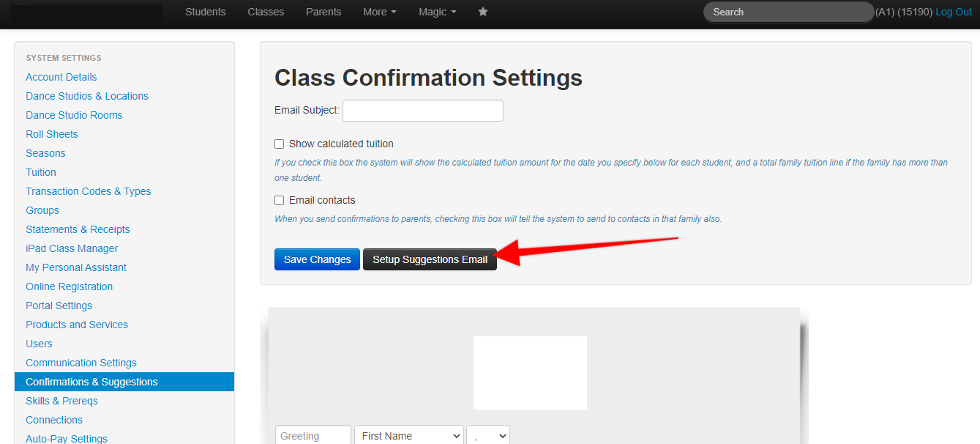This screenshot has height=444, width=980.
Task: Go to Portal Settings
Action: pyautogui.click(x=59, y=306)
